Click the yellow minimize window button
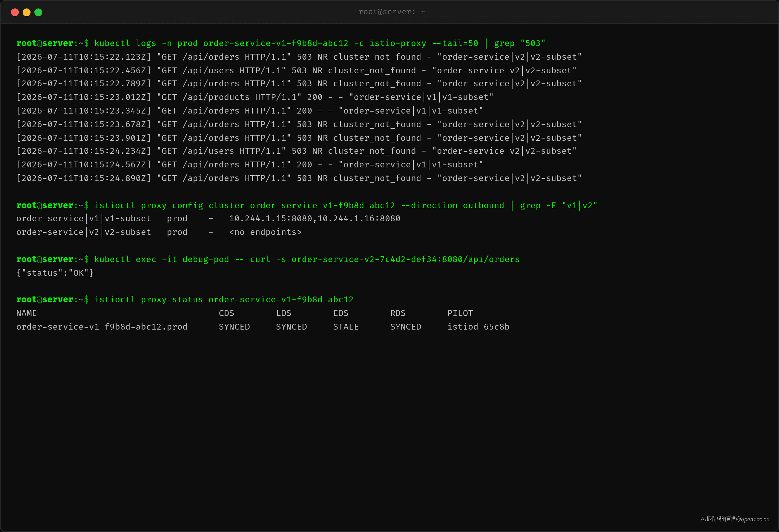The image size is (779, 532). [x=27, y=12]
